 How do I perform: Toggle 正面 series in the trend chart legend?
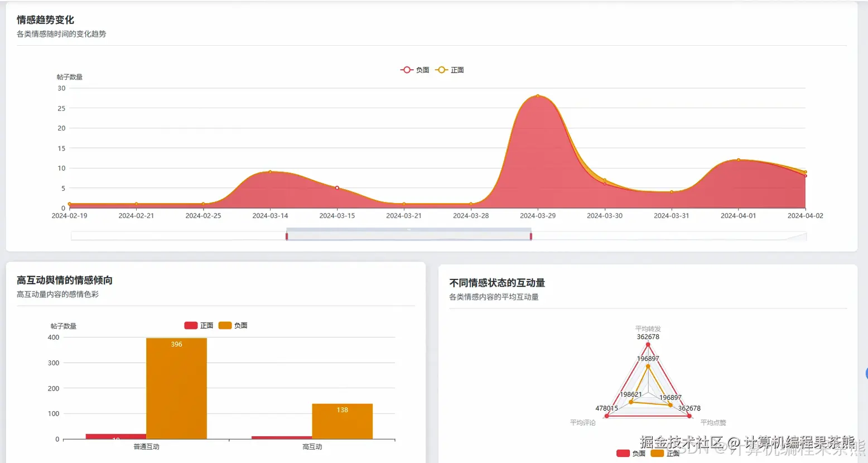[x=450, y=70]
